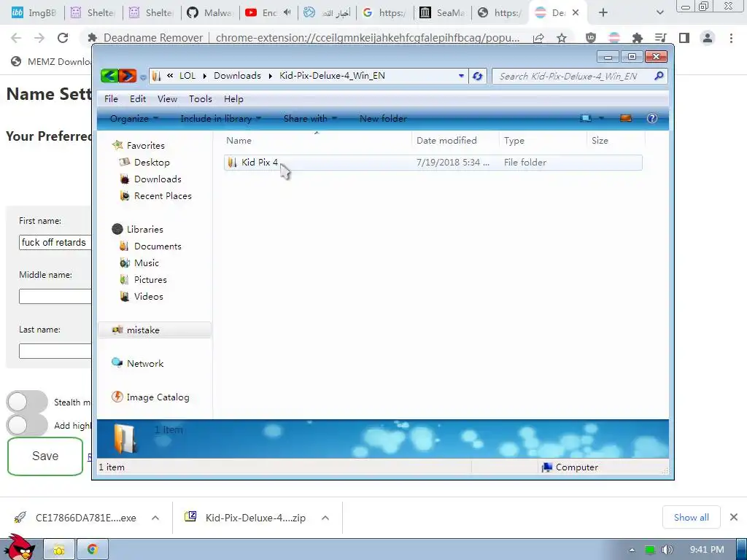Screen dimensions: 747x560
Task: Expand options for CE17866DA781E exe download
Action: coord(155,518)
